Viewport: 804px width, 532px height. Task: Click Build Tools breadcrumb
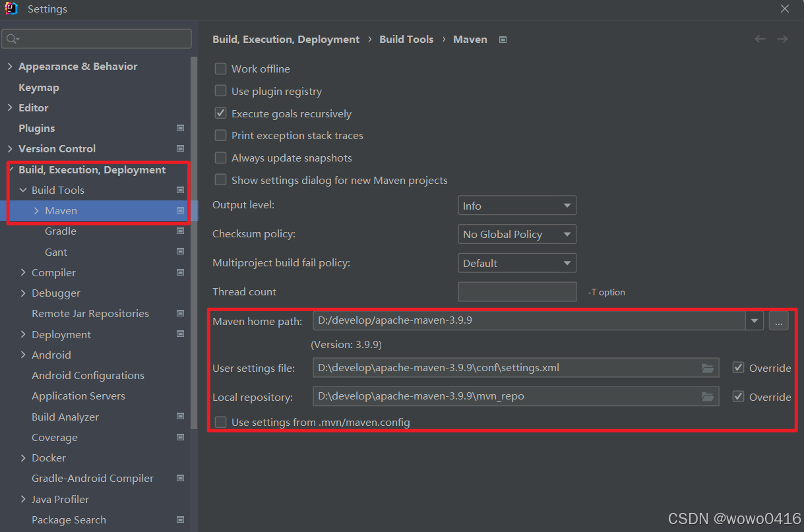[406, 40]
